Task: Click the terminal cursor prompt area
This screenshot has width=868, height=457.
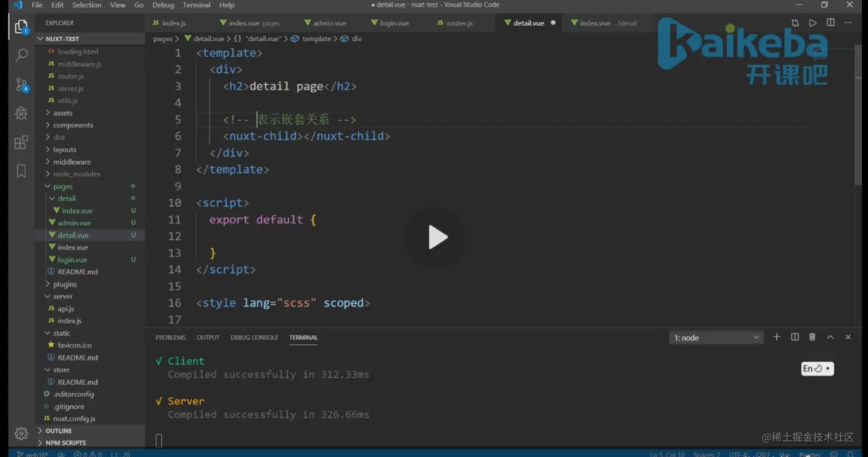Action: click(x=159, y=440)
